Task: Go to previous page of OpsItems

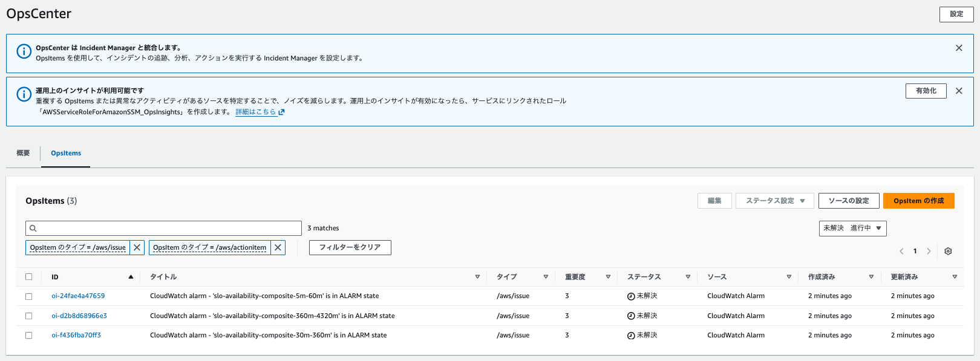Action: [x=901, y=251]
